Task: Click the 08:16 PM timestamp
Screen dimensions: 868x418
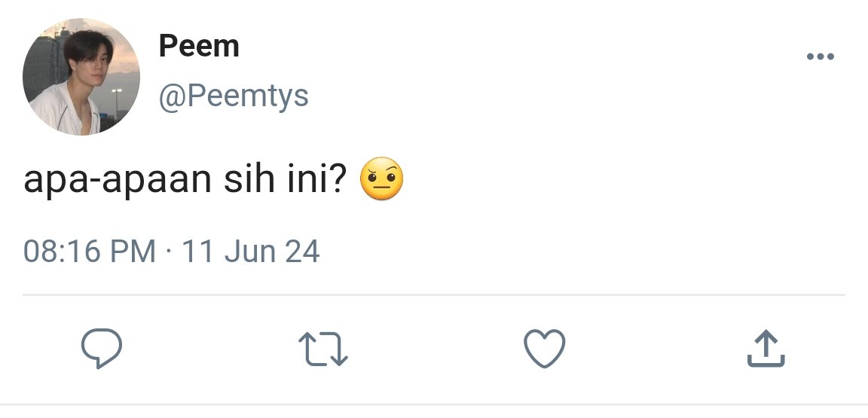Action: [90, 251]
